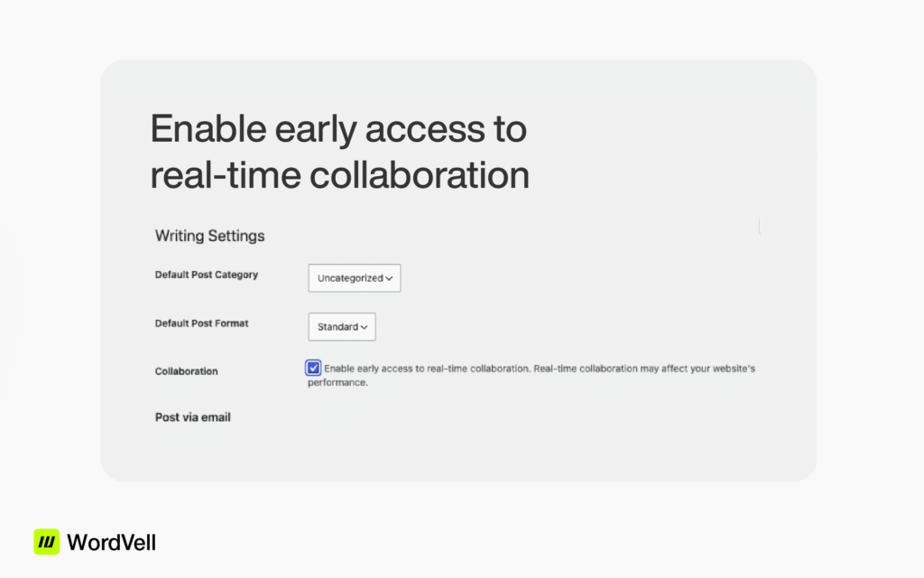Click the headline about real-time collaboration
924x578 pixels.
tap(339, 152)
